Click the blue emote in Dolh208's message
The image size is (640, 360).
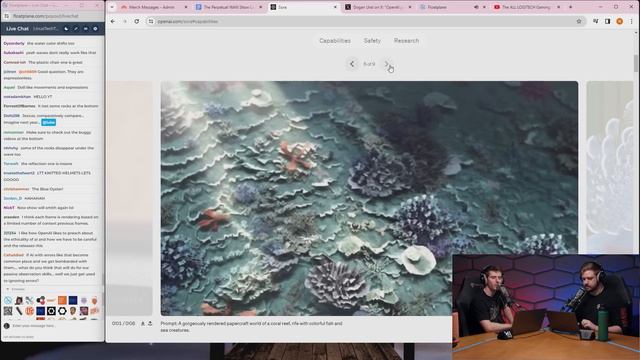49,122
